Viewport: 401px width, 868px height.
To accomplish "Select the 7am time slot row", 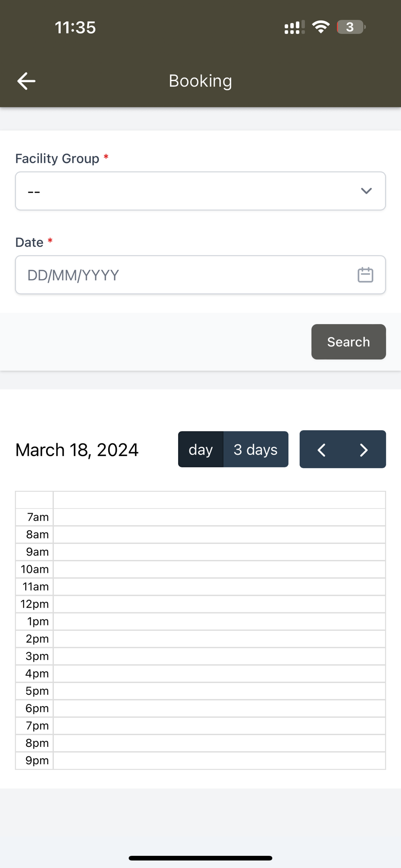I will (x=219, y=517).
